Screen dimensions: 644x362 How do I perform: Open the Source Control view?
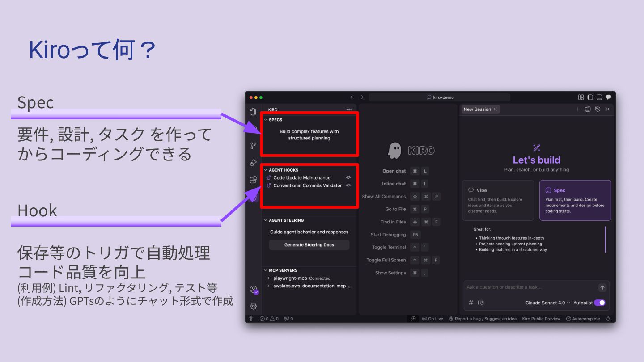(253, 146)
